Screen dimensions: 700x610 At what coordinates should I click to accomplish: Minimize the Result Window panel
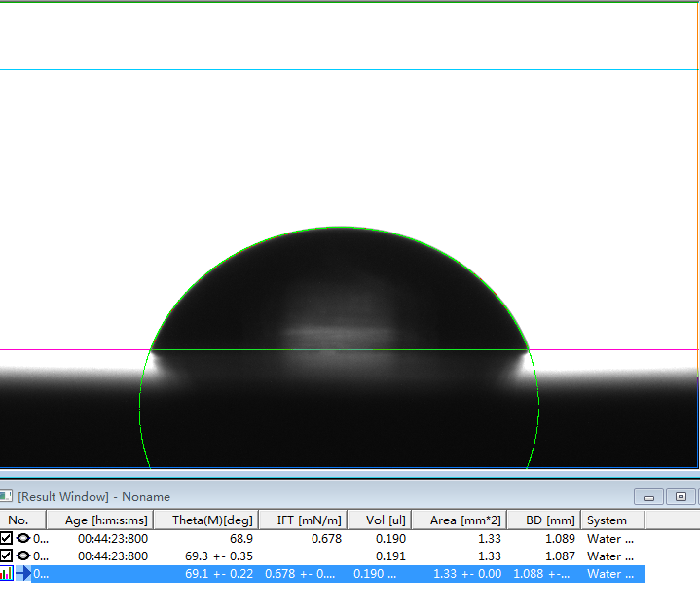(648, 497)
